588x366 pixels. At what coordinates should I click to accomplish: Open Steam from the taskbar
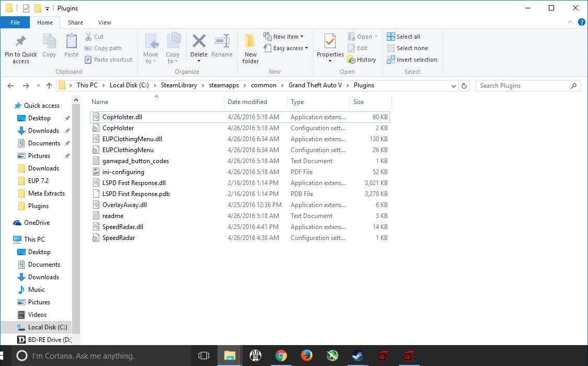tap(358, 356)
